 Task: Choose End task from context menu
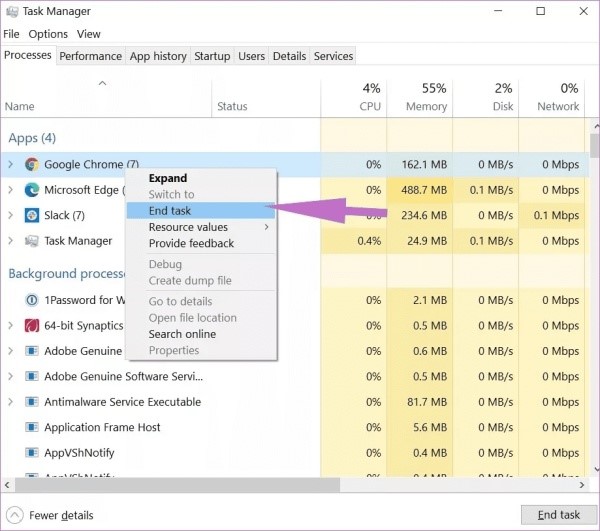(x=170, y=211)
